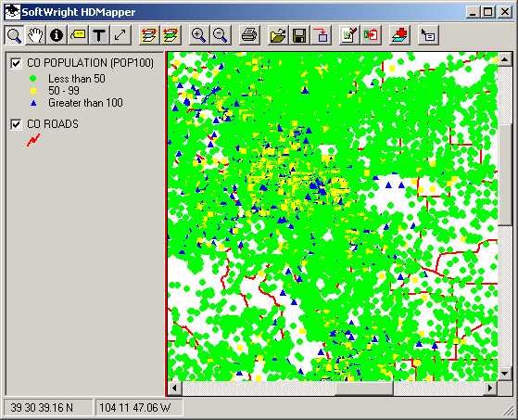Select the info identify tool
Image resolution: width=518 pixels, height=420 pixels.
point(57,35)
